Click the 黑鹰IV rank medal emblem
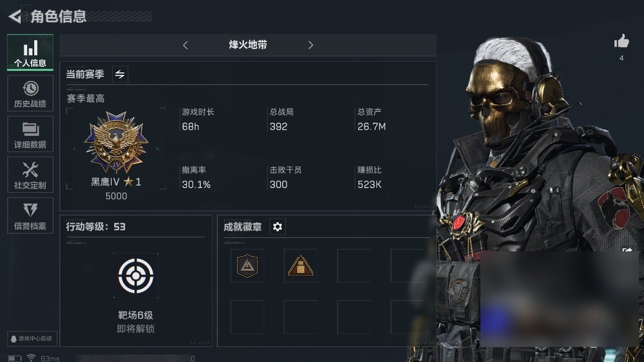Image resolution: width=644 pixels, height=362 pixels. [x=116, y=143]
